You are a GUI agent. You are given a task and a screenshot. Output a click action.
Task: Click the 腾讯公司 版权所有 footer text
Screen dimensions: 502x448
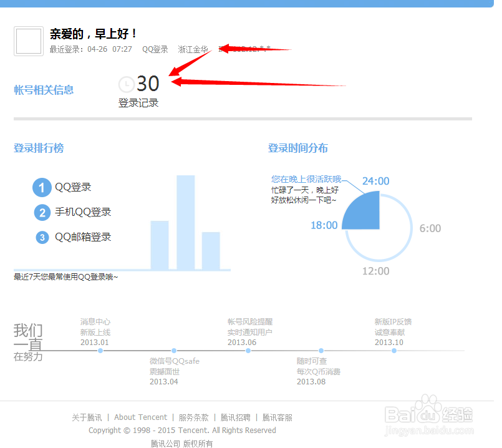[x=181, y=444]
